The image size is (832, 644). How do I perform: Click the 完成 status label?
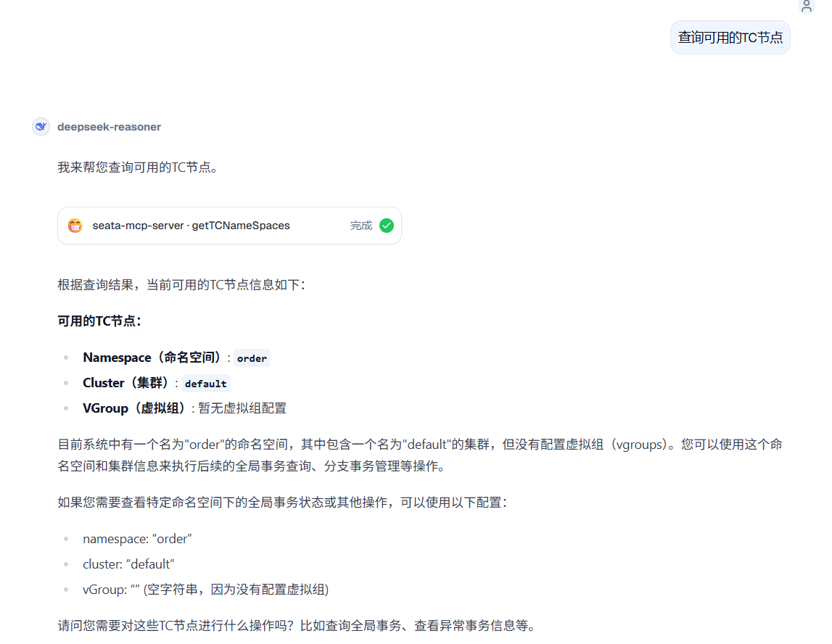coord(361,226)
